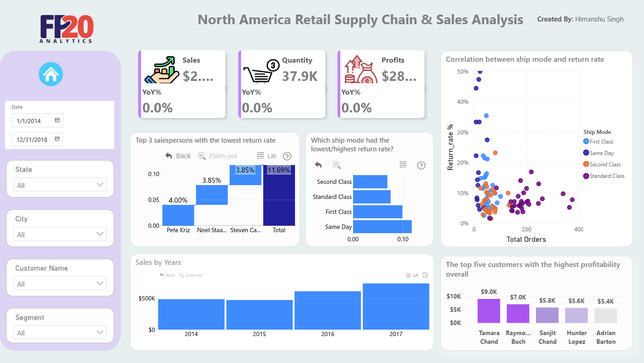644x363 pixels.
Task: Click Lin scale option in salespersons chart
Action: pos(267,156)
